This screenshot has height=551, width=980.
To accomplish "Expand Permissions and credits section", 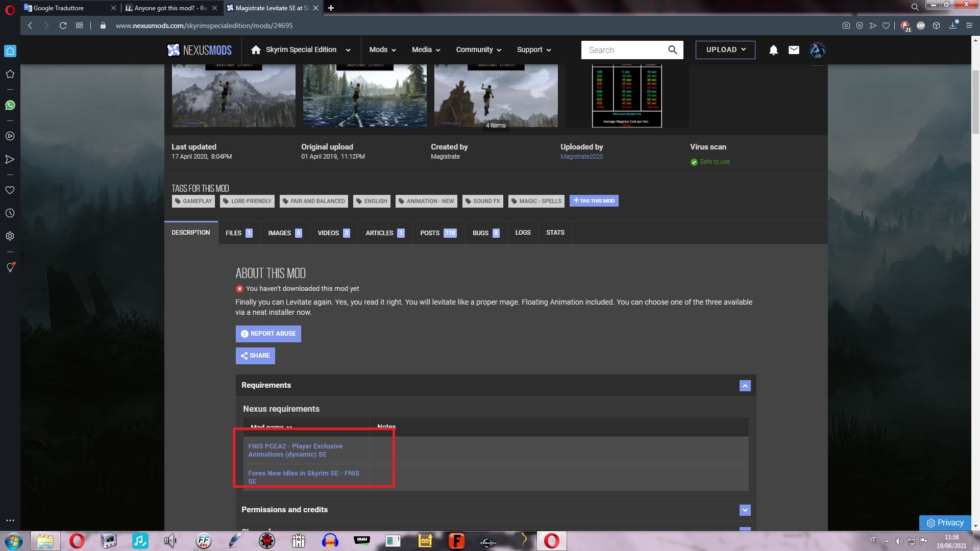I will 745,510.
